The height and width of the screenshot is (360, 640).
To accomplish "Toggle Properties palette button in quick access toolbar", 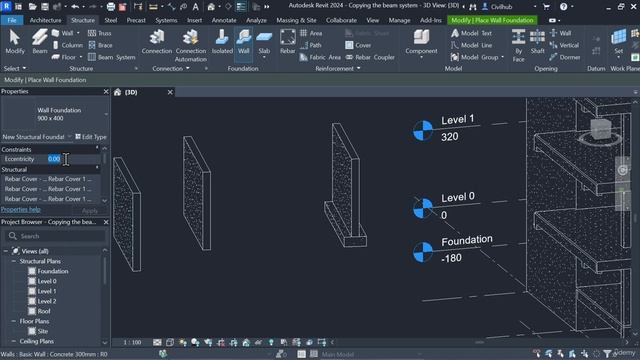I will pyautogui.click(x=241, y=7).
